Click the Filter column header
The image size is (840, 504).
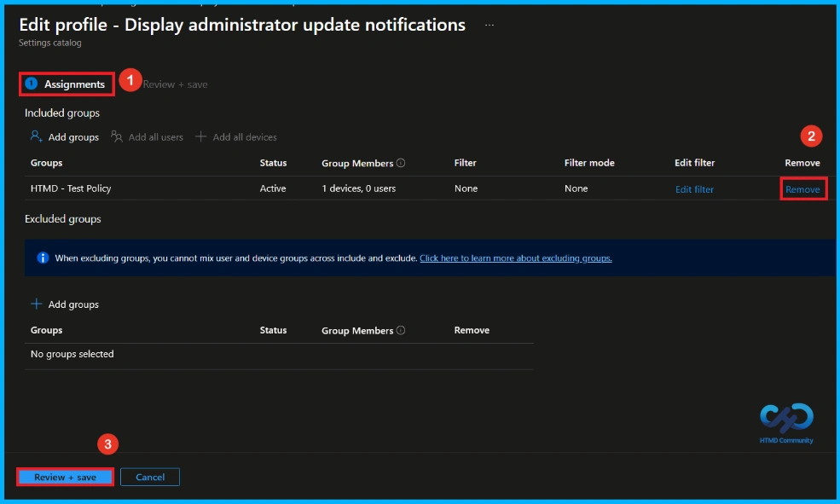coord(465,163)
